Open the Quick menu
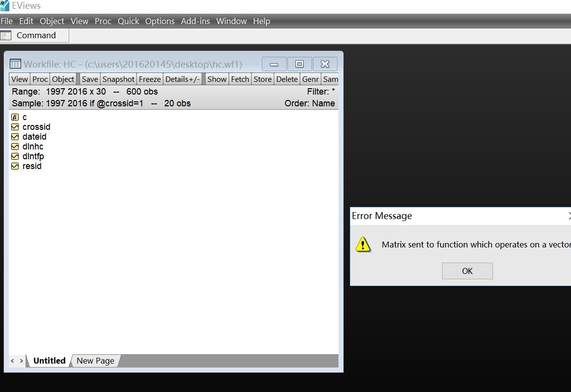Image resolution: width=571 pixels, height=392 pixels. tap(128, 21)
